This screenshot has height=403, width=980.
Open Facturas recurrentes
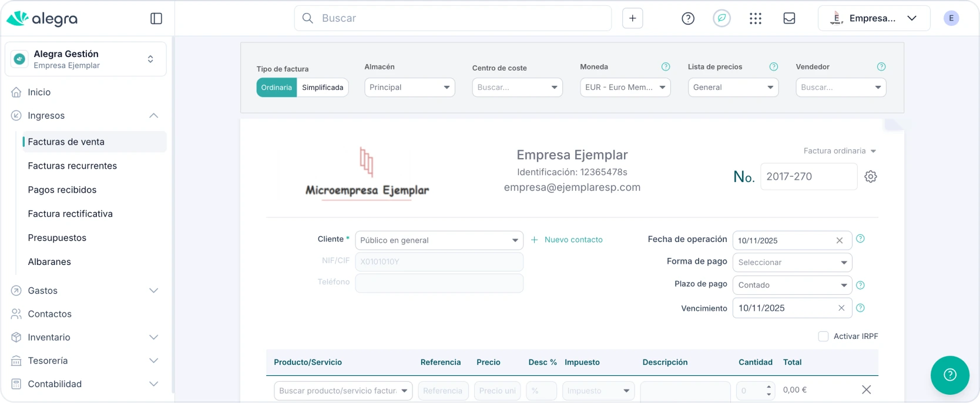(x=72, y=166)
